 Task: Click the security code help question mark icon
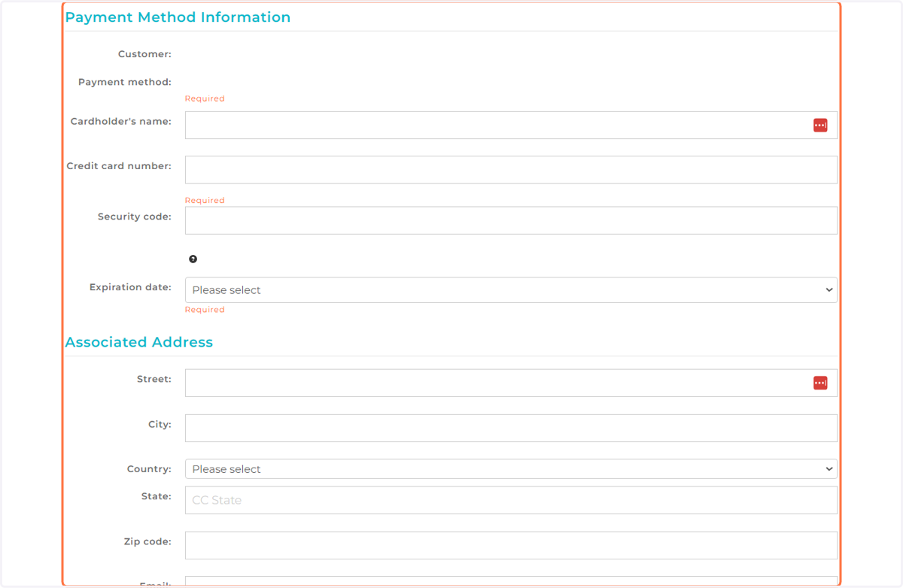coord(193,259)
